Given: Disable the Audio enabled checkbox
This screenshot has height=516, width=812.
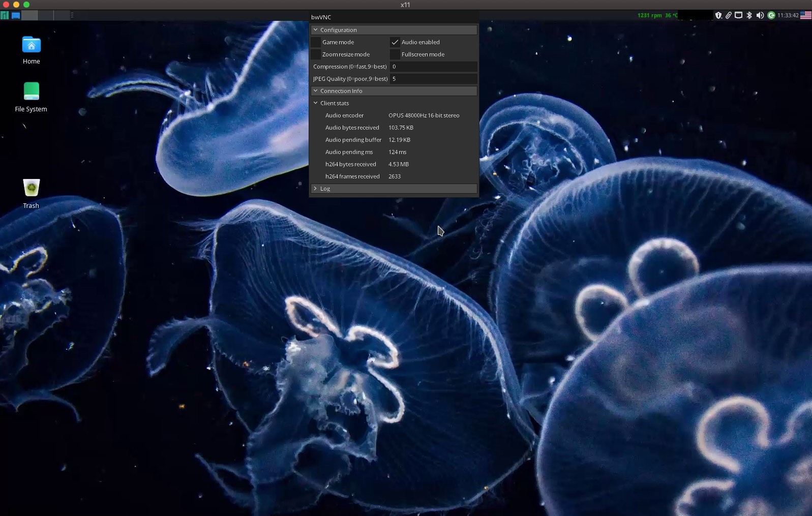Looking at the screenshot, I should [395, 42].
